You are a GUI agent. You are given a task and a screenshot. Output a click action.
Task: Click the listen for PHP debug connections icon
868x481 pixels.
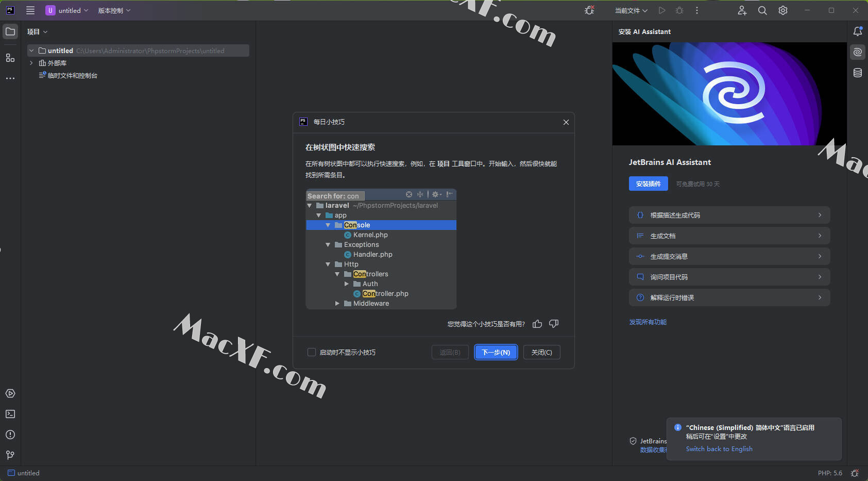click(x=589, y=10)
